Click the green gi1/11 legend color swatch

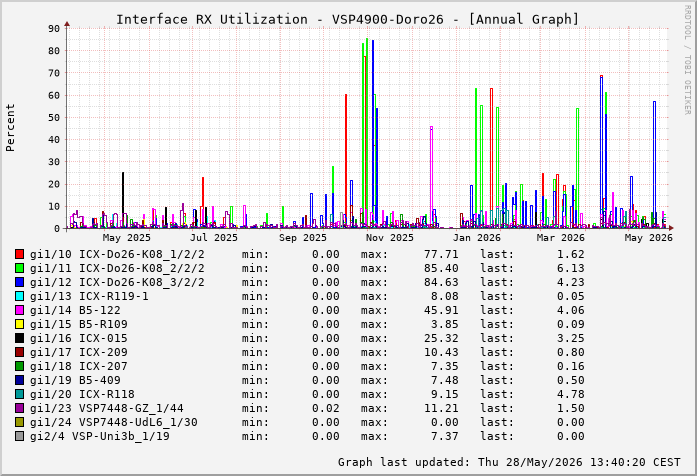19,268
